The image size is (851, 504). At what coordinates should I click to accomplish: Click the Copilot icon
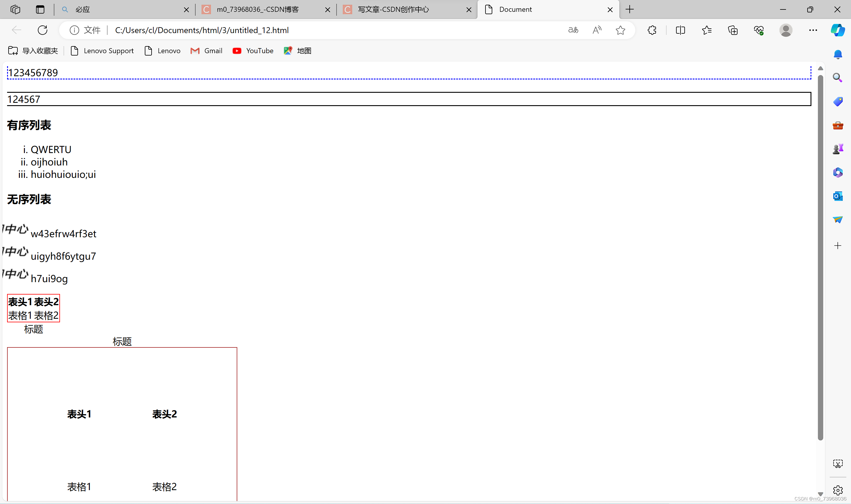tap(837, 30)
